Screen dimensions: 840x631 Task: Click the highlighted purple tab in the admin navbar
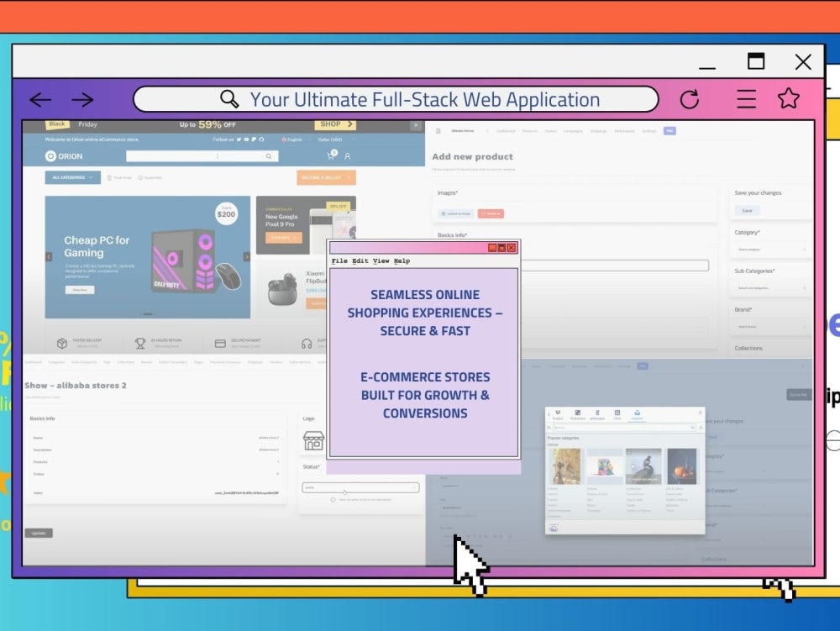[669, 131]
